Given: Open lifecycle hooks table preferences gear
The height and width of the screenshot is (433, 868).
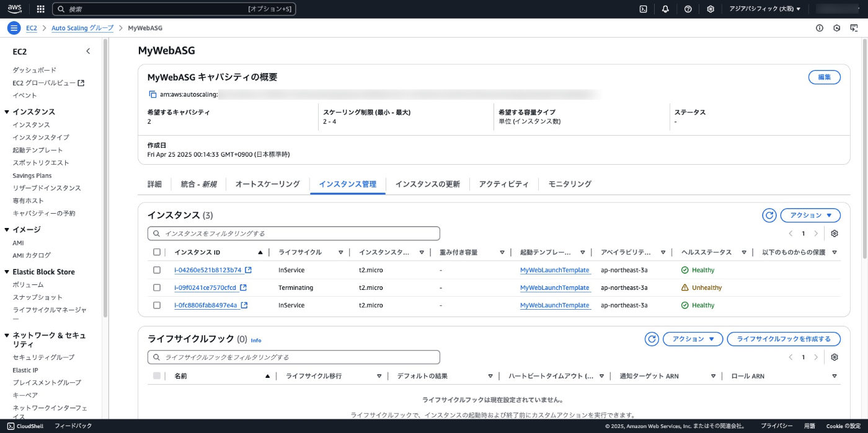Looking at the screenshot, I should pyautogui.click(x=835, y=357).
